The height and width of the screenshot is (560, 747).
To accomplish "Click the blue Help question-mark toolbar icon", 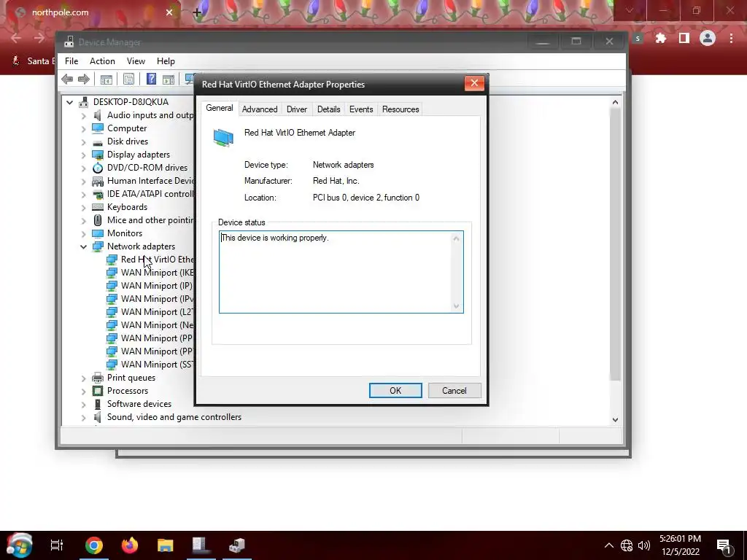I will pos(151,79).
